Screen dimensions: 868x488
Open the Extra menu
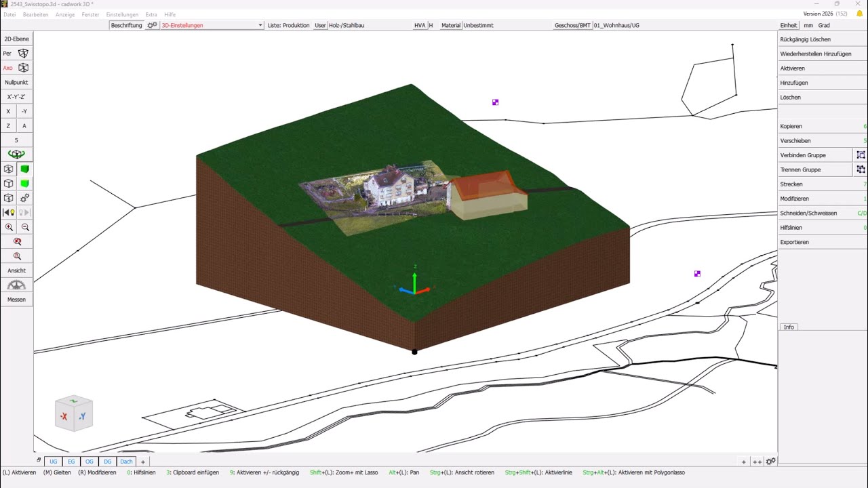151,14
